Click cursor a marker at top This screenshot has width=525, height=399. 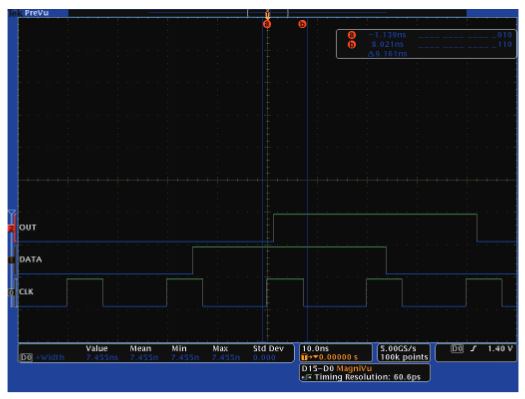pos(267,24)
